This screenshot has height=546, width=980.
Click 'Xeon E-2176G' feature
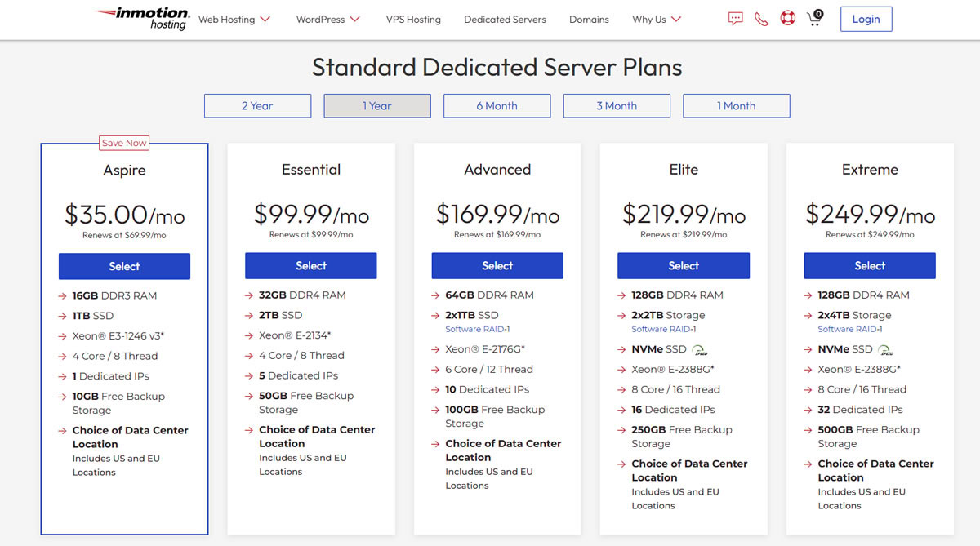tap(485, 348)
